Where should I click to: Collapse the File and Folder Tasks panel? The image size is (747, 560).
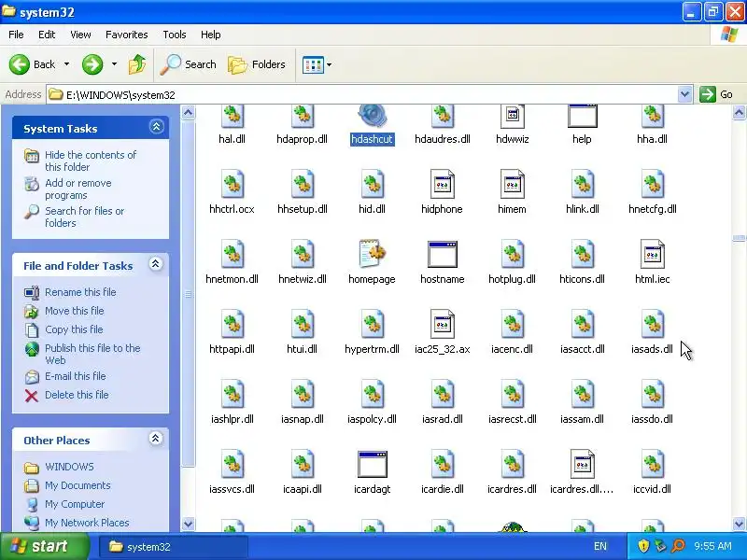[156, 264]
